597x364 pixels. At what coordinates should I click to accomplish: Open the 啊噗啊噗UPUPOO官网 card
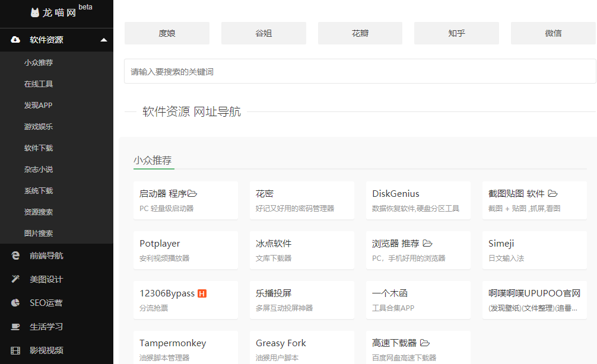pos(535,300)
